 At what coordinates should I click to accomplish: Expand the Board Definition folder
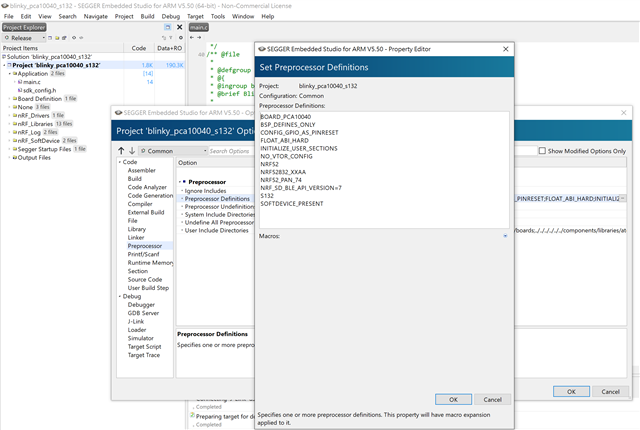(10, 99)
